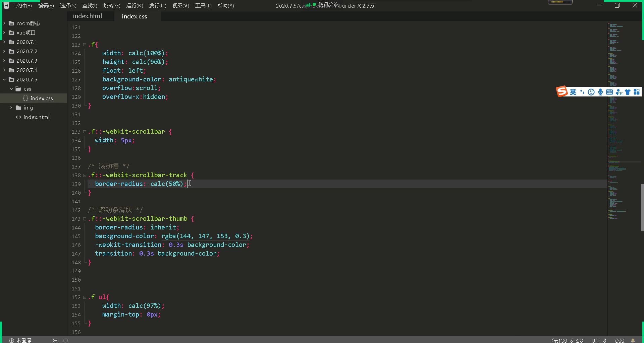Toggle Chinese/English with the 英 indicator
644x343 pixels.
573,92
